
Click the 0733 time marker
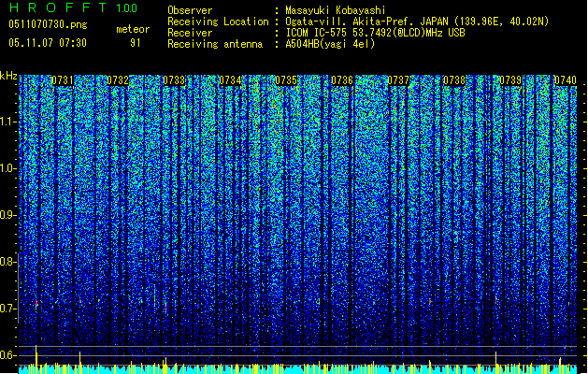tap(174, 80)
